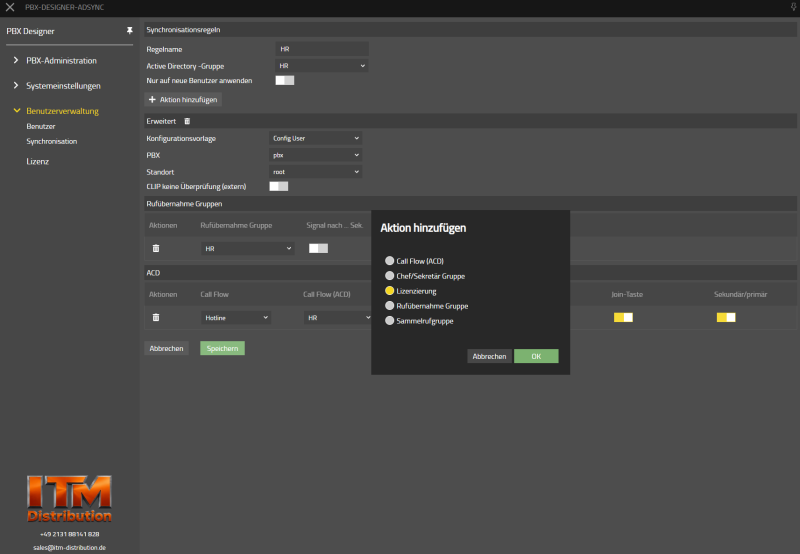
Task: Toggle the Sekundär/primär switch
Action: click(726, 317)
